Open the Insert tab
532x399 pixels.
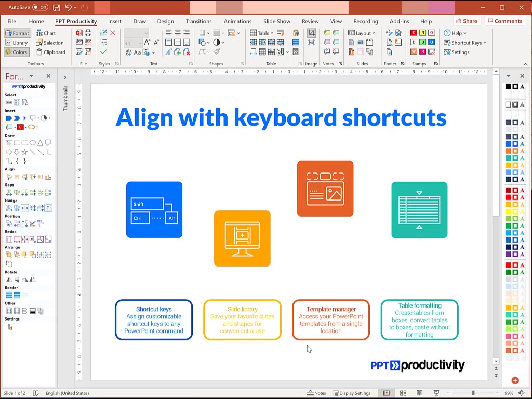pos(115,21)
